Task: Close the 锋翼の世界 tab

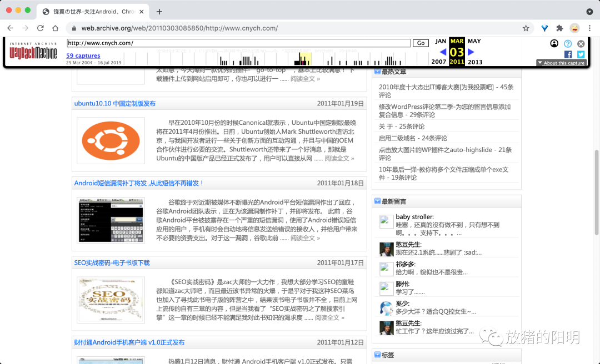Action: click(141, 12)
